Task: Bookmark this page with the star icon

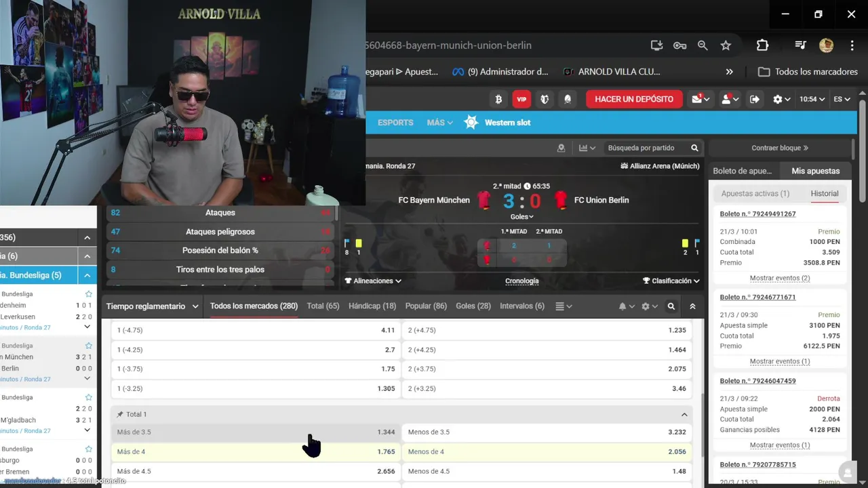Action: [x=726, y=45]
